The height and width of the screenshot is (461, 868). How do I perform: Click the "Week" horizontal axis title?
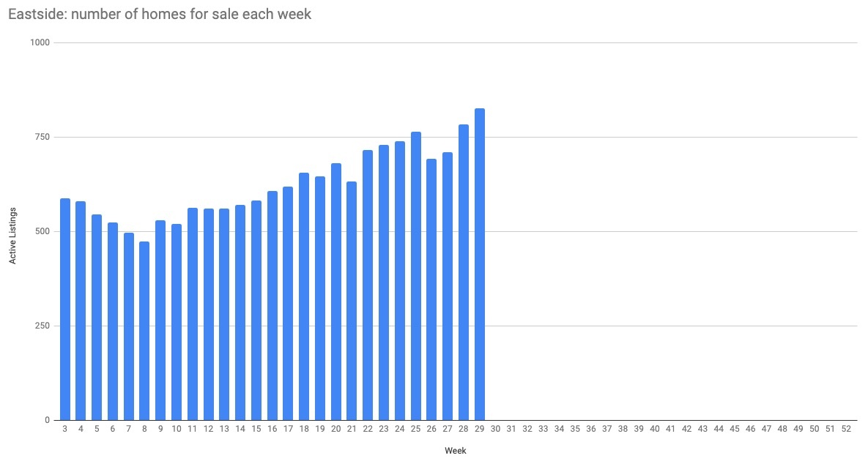(x=455, y=451)
